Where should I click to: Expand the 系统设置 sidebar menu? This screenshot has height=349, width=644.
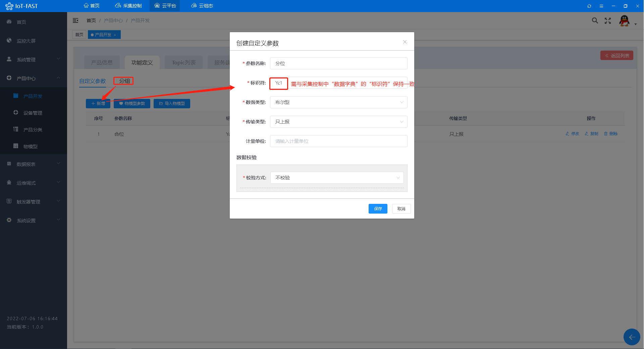[34, 220]
